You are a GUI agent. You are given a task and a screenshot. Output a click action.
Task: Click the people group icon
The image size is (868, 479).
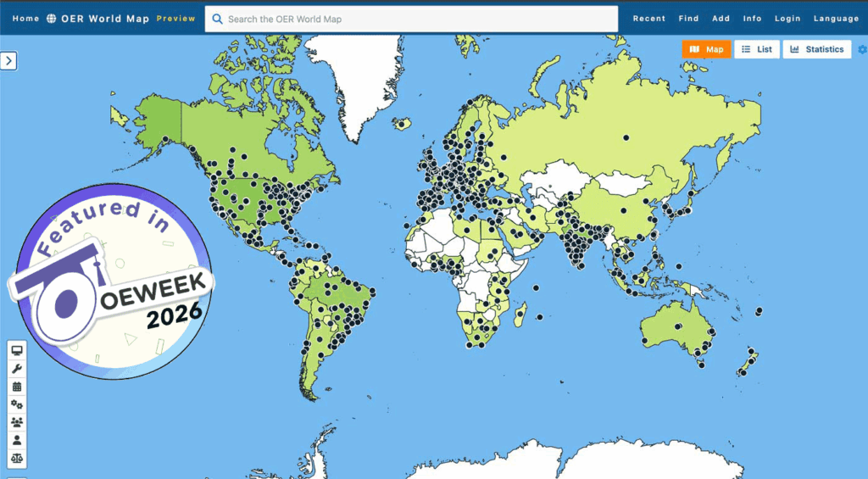click(x=17, y=422)
